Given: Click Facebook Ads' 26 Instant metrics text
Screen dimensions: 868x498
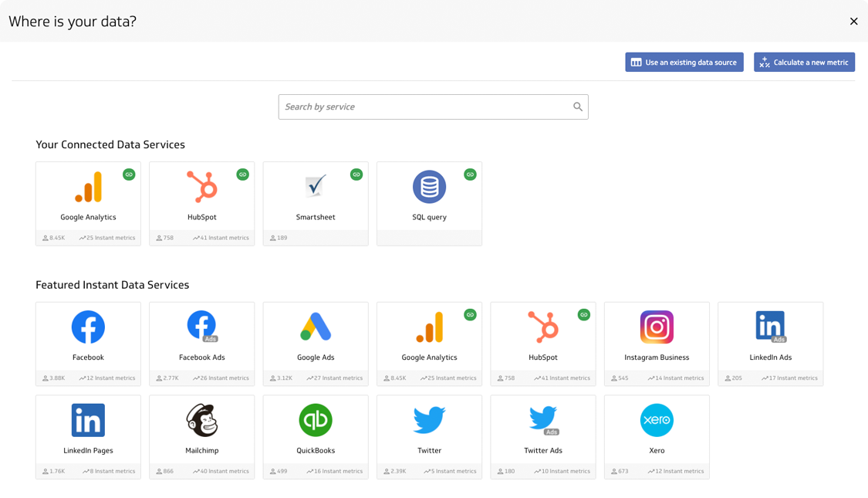Looking at the screenshot, I should pyautogui.click(x=225, y=378).
